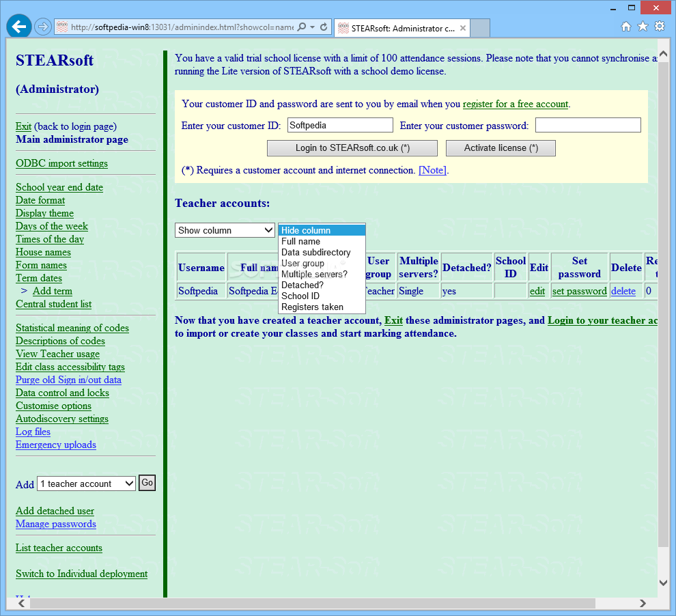The height and width of the screenshot is (616, 676).
Task: Open the address bar dropdown arrow
Action: pyautogui.click(x=312, y=27)
